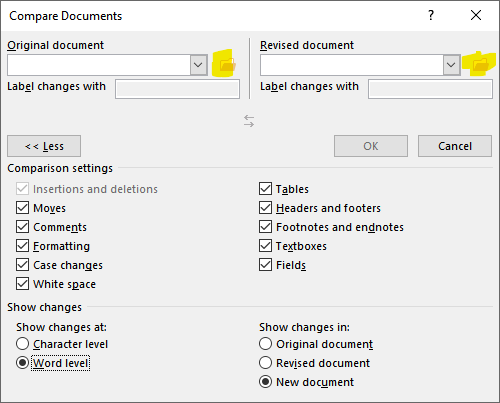Toggle Headers and footers checkbox
Viewport: 500px width, 403px height.
point(265,208)
